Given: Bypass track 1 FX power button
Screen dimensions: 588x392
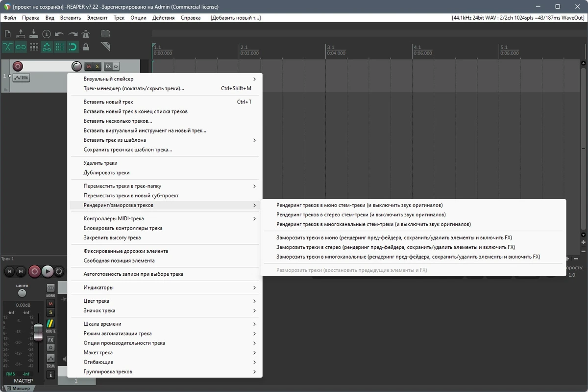Looking at the screenshot, I should tap(116, 66).
